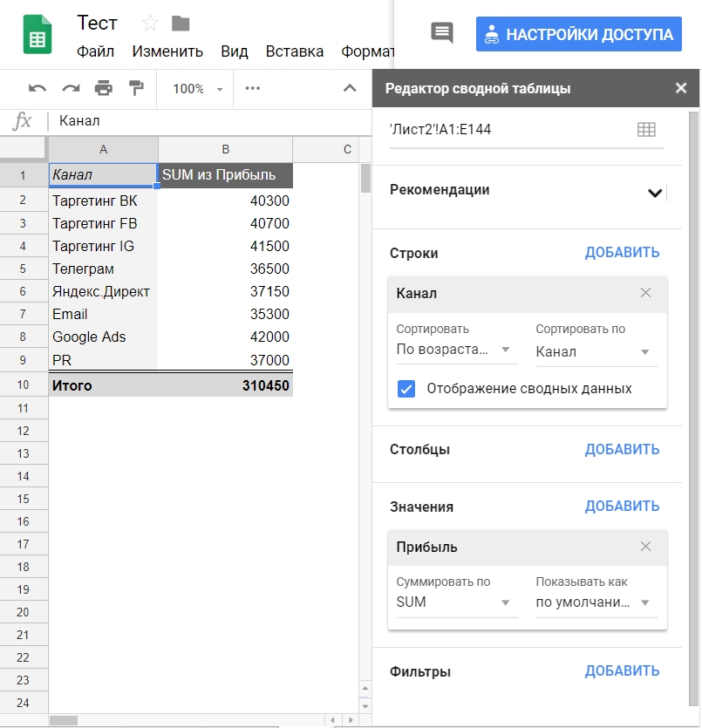Select cell with Google Ads
The width and height of the screenshot is (702, 728).
click(x=103, y=337)
